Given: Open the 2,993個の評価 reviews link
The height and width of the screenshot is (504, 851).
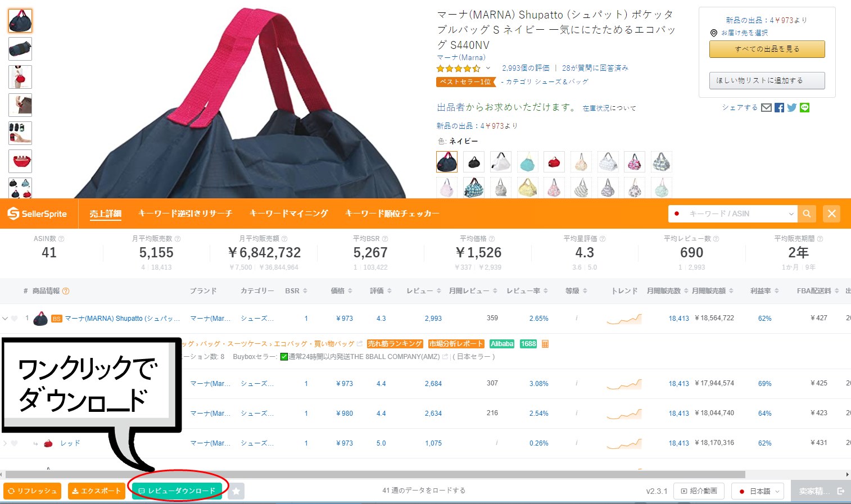Looking at the screenshot, I should click(x=526, y=68).
